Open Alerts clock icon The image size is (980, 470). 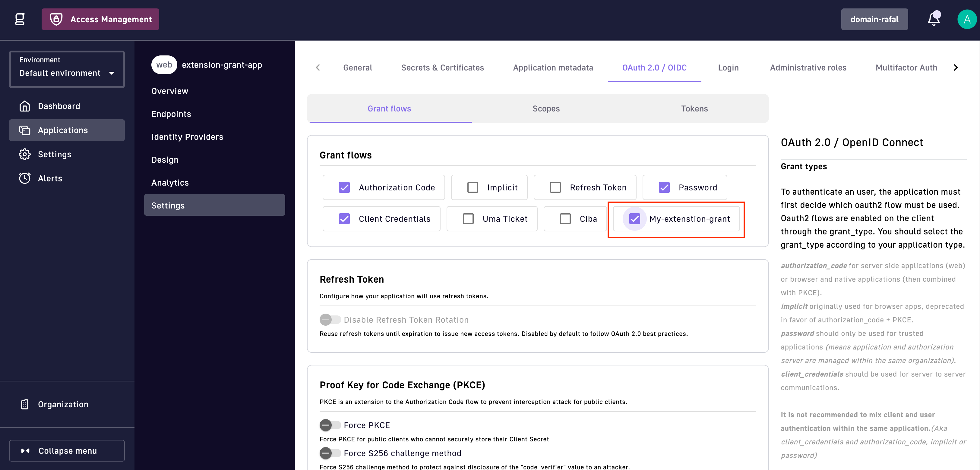pyautogui.click(x=25, y=178)
